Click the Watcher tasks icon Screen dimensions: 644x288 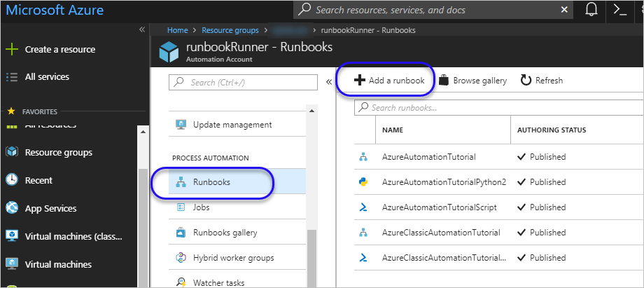181,282
